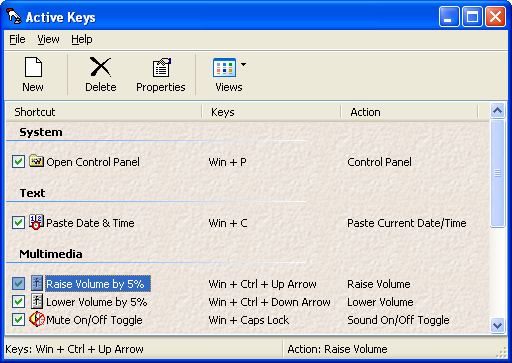
Task: Uncheck the Paste Date & Time checkbox
Action: [x=18, y=223]
